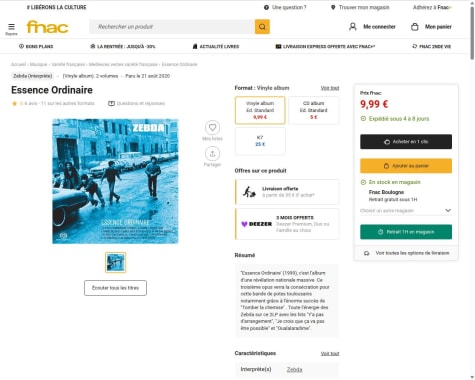
Task: Add album to wishlist with heart icon
Action: [212, 127]
